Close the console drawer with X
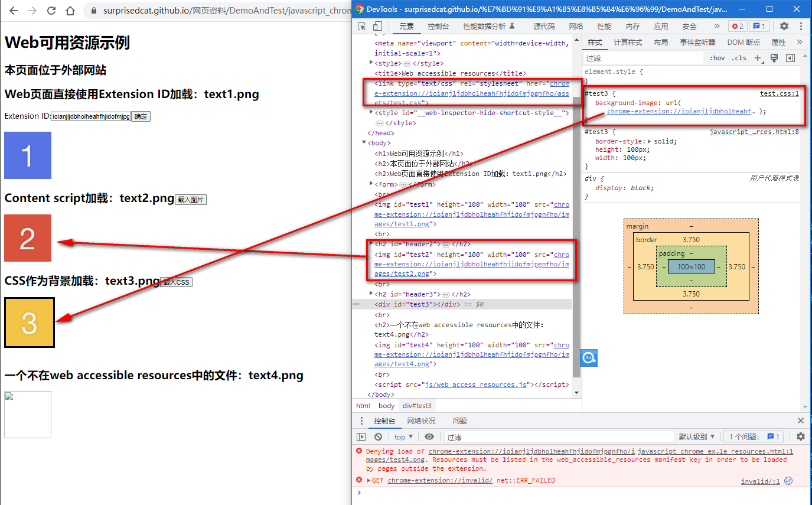This screenshot has height=505, width=812. 801,421
